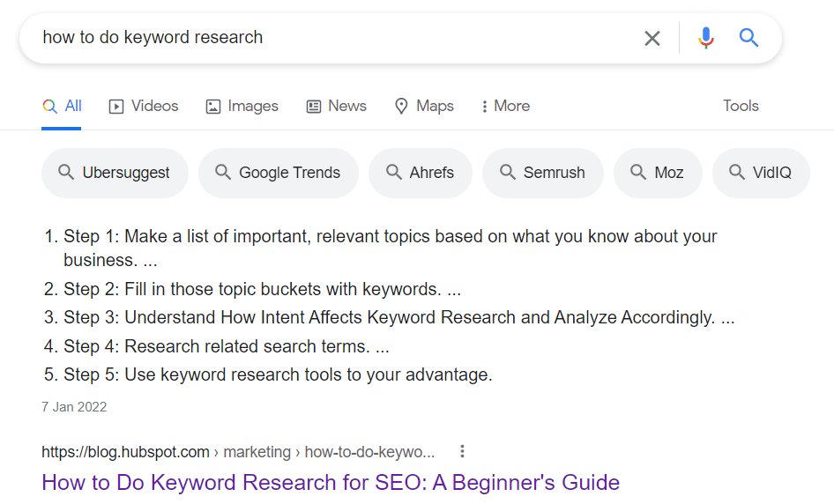Image resolution: width=834 pixels, height=504 pixels.
Task: Expand the More search categories menu
Action: tap(505, 106)
